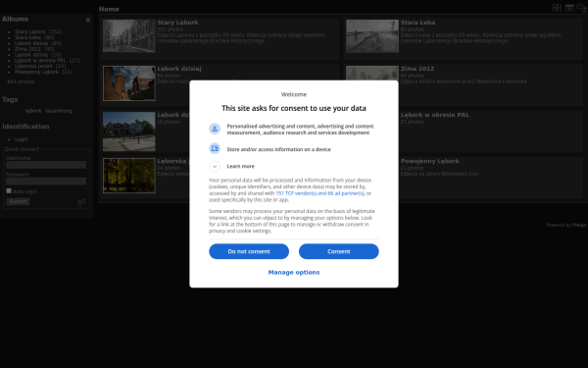Image resolution: width=588 pixels, height=368 pixels.
Task: Click the forgot password key icon
Action: pyautogui.click(x=81, y=203)
